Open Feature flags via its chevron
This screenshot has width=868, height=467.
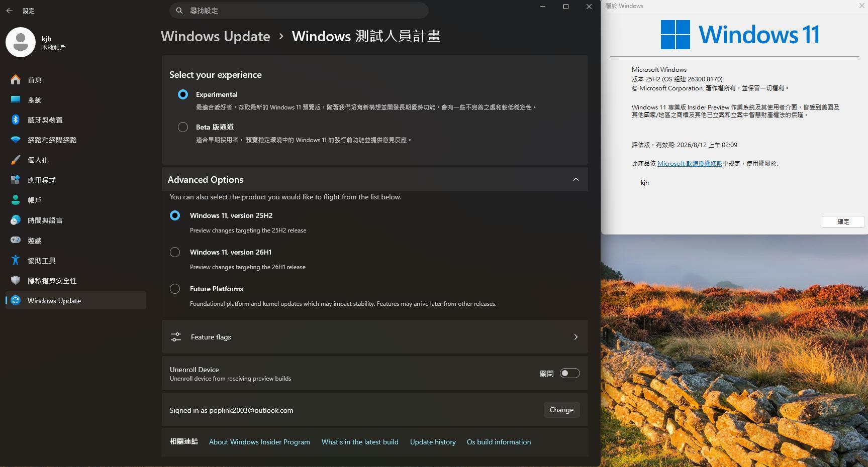[x=576, y=337]
